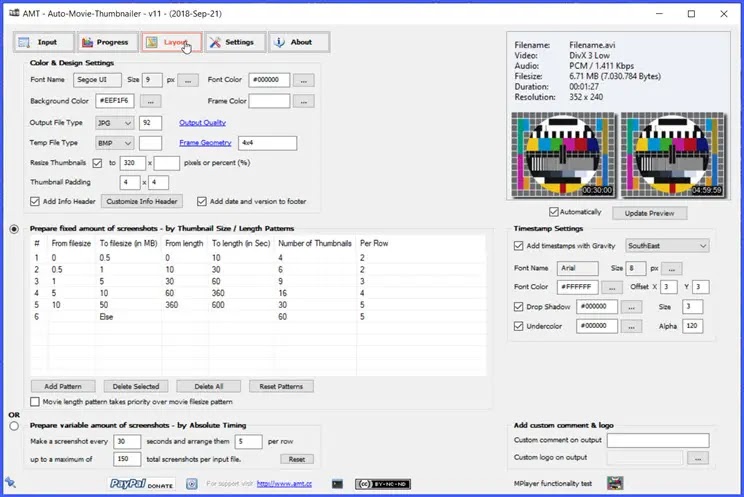
Task: Open the timestamp Gravity SouthEast dropdown
Action: 667,246
